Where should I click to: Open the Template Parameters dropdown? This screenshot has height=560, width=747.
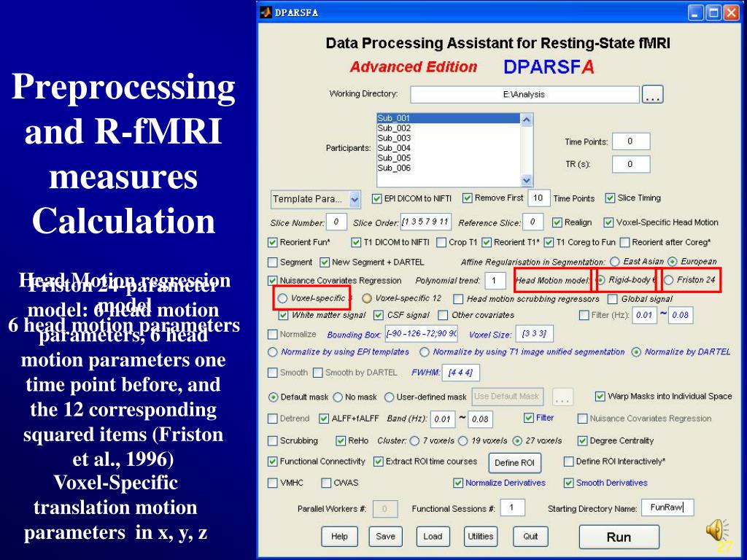coord(315,199)
